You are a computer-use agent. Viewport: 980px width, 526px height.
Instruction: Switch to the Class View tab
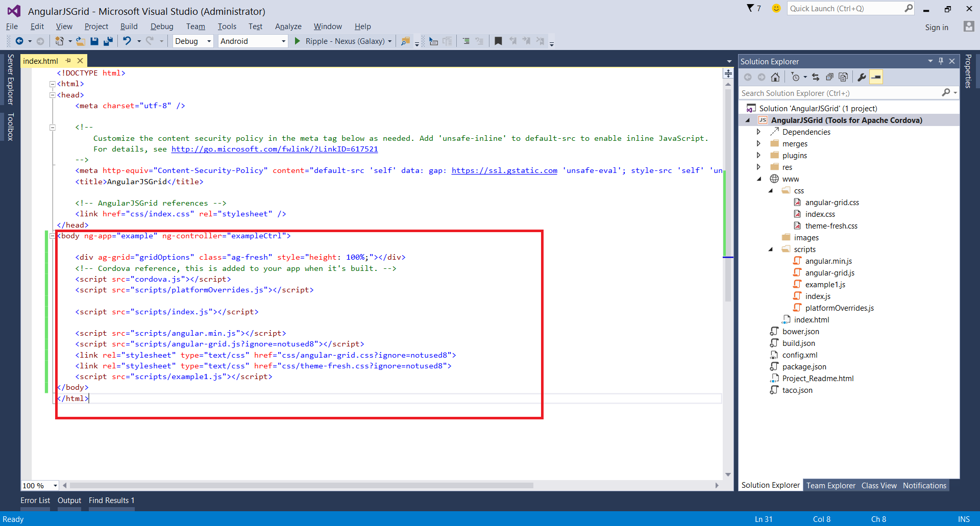pyautogui.click(x=878, y=486)
